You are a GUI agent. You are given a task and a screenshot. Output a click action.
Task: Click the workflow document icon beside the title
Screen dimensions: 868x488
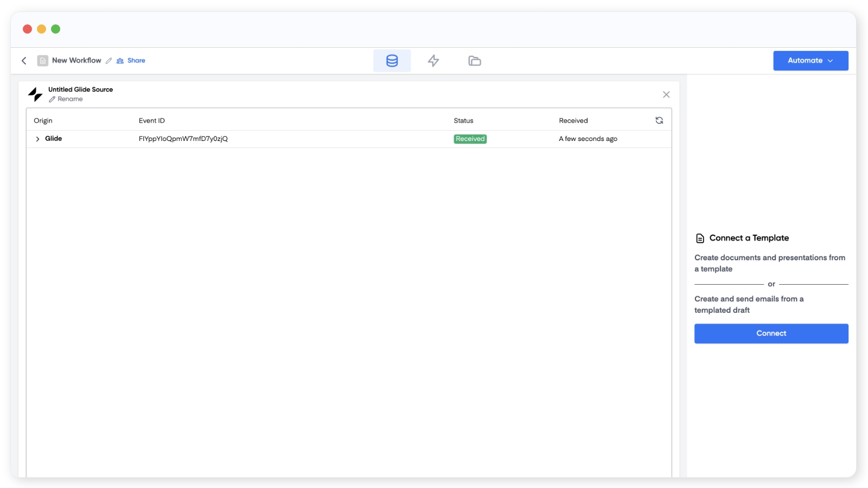point(43,61)
